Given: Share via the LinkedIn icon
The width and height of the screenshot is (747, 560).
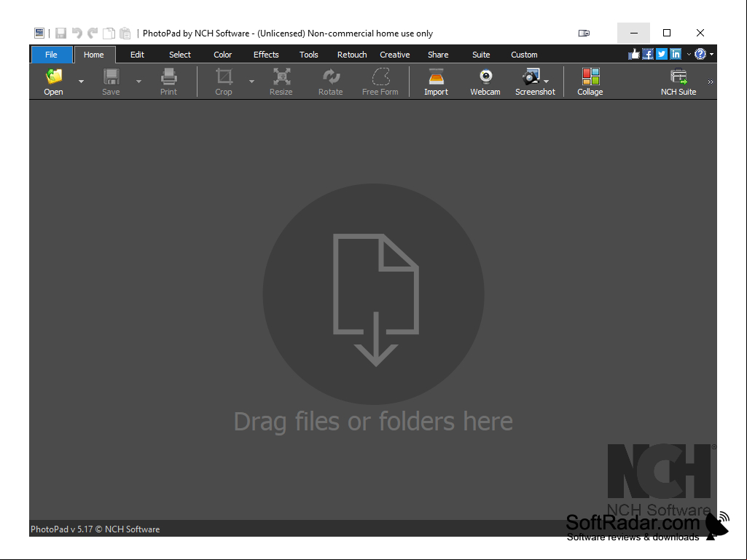Looking at the screenshot, I should (676, 55).
